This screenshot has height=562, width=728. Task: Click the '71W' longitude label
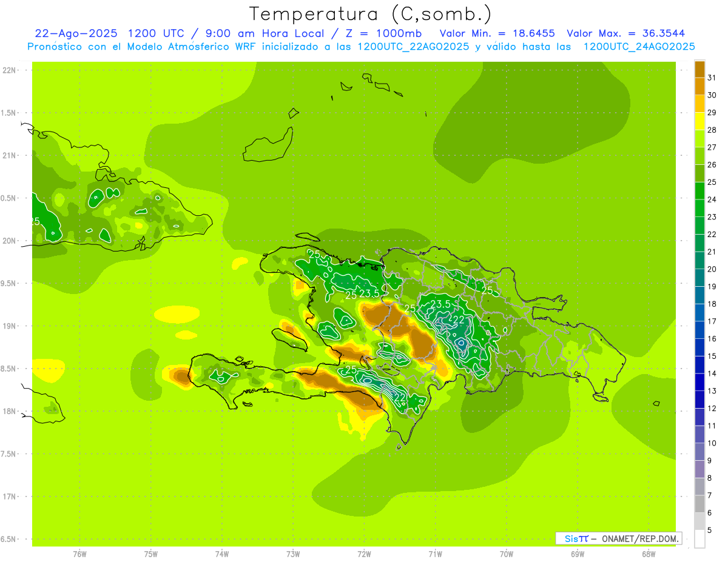tap(435, 554)
